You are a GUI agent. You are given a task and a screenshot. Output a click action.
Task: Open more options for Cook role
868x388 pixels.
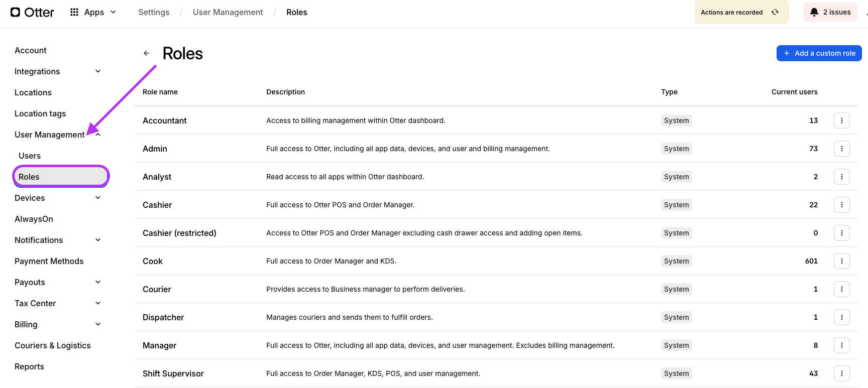tap(842, 261)
